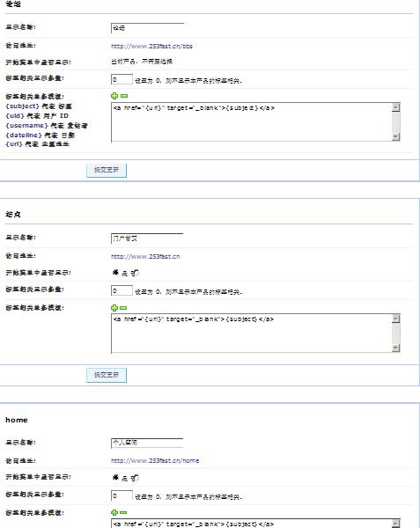Focus the forum display name input field
Screen dimensions: 420x528
[148, 28]
